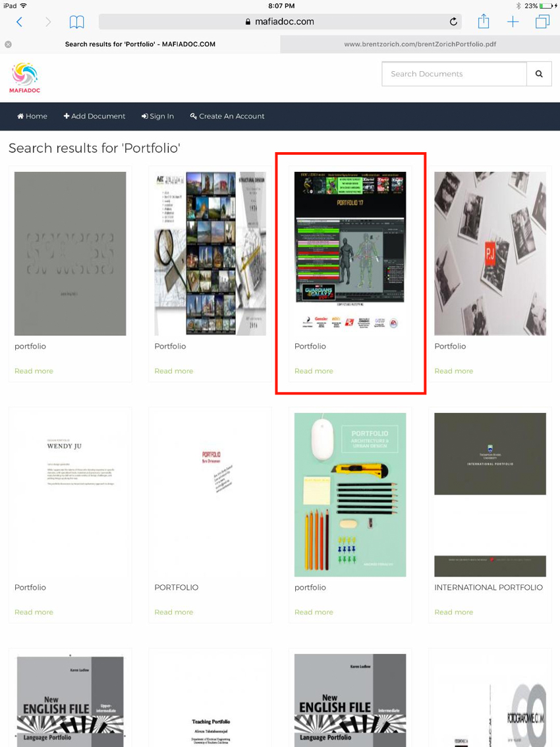Screen dimensions: 560x747
Task: Add a new Safari tab with plus icon
Action: (x=513, y=22)
